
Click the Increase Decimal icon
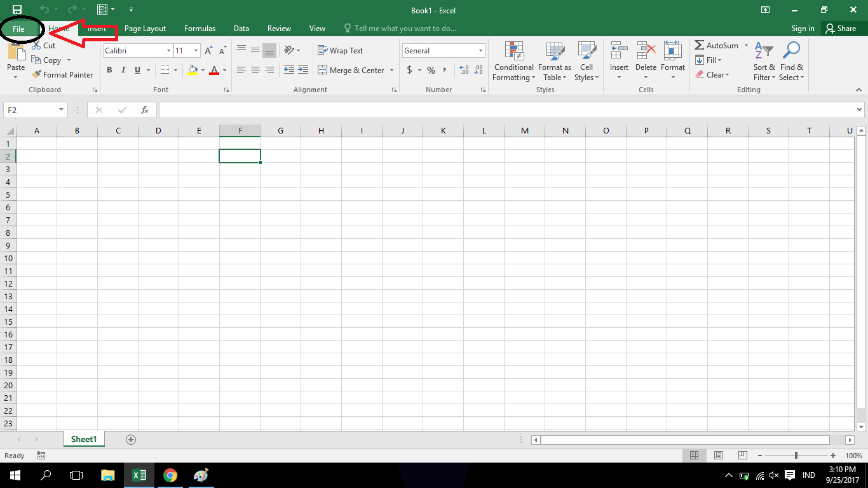pos(465,70)
